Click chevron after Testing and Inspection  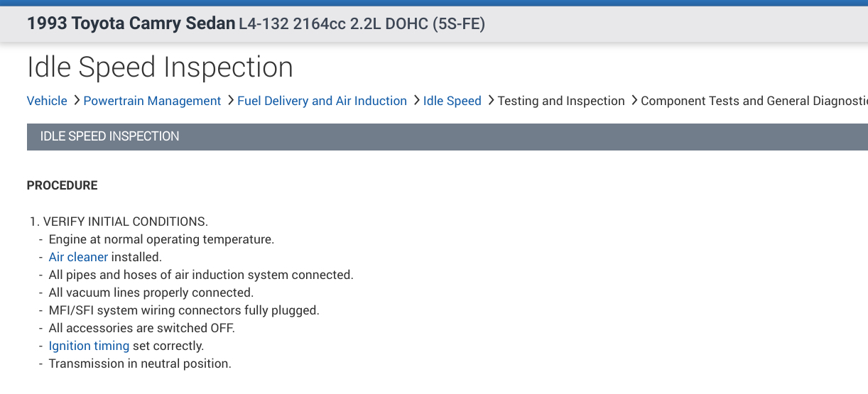(634, 101)
